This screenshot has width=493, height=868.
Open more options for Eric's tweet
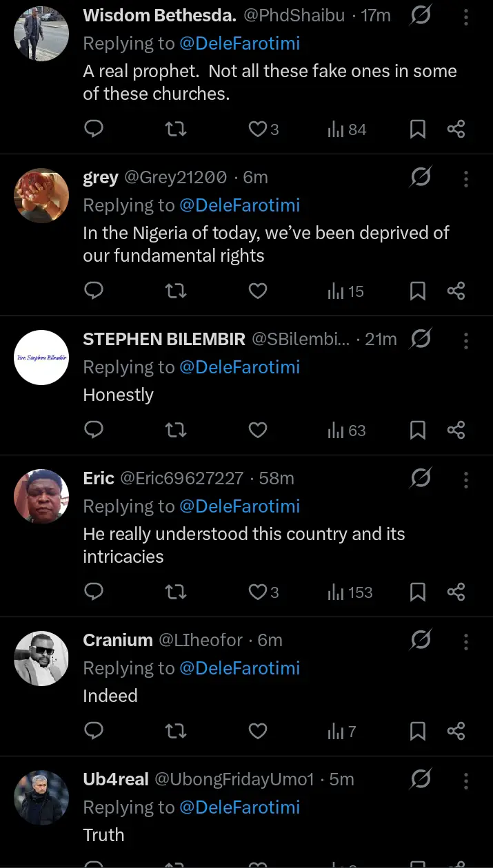[x=466, y=479]
